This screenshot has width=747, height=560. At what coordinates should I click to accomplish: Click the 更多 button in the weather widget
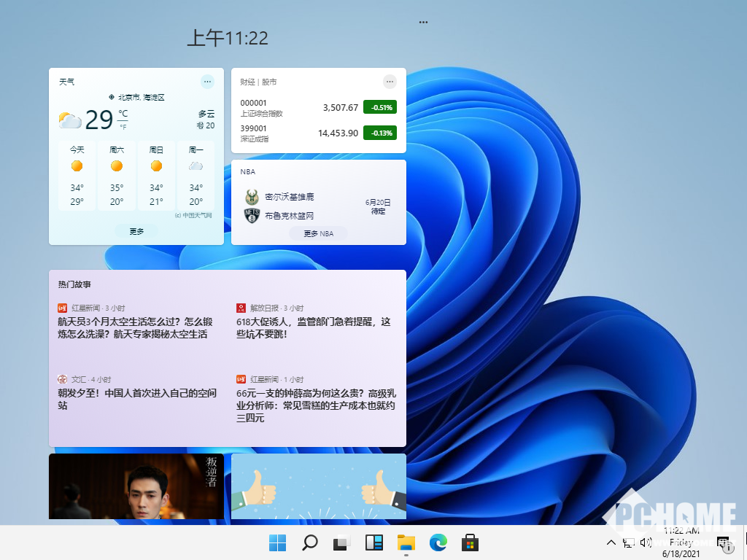(136, 231)
